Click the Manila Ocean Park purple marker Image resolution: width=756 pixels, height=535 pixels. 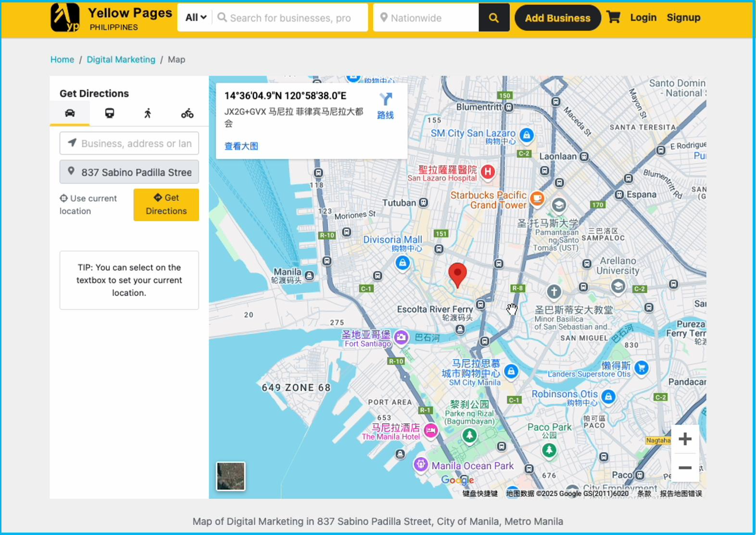(421, 464)
